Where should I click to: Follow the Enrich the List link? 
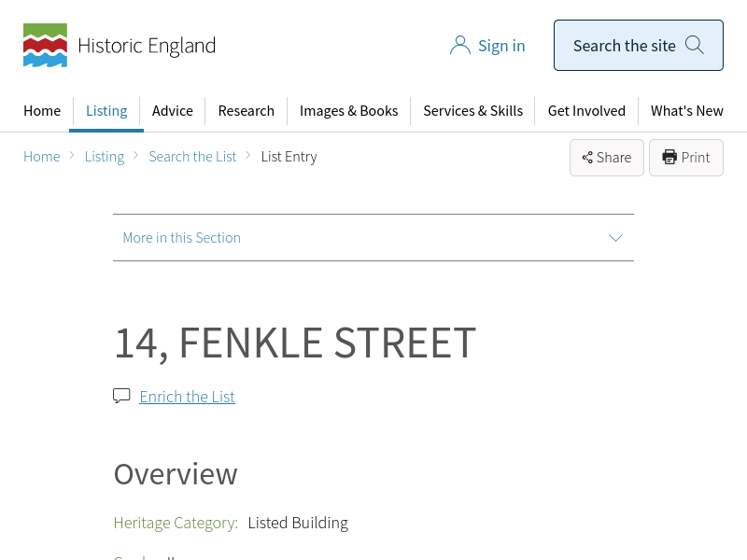187,397
